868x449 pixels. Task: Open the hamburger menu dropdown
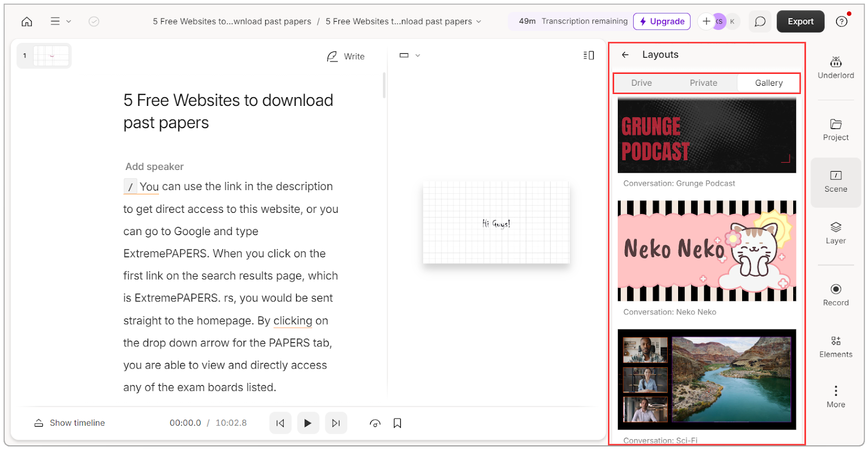pos(60,21)
